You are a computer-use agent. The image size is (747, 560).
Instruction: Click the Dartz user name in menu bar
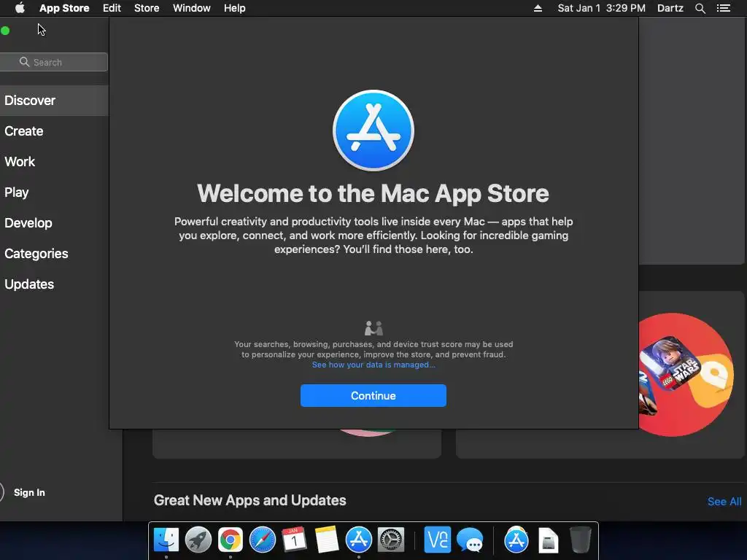click(x=670, y=8)
